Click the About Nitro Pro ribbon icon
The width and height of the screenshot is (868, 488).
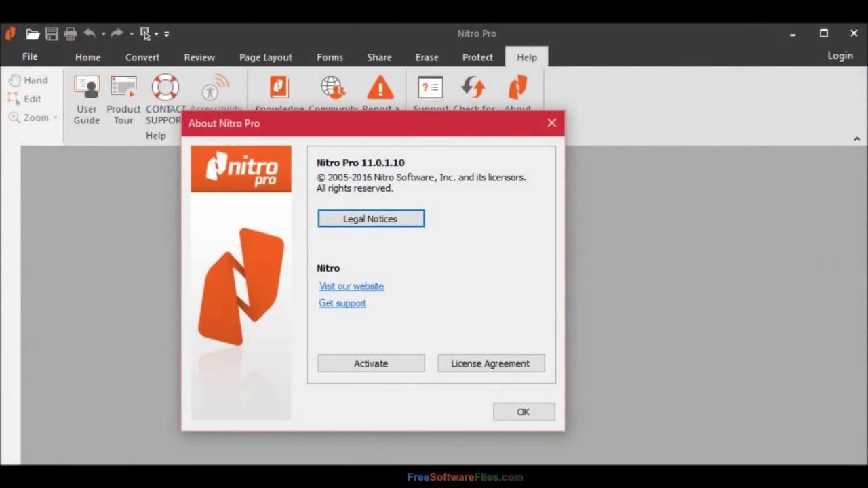517,87
